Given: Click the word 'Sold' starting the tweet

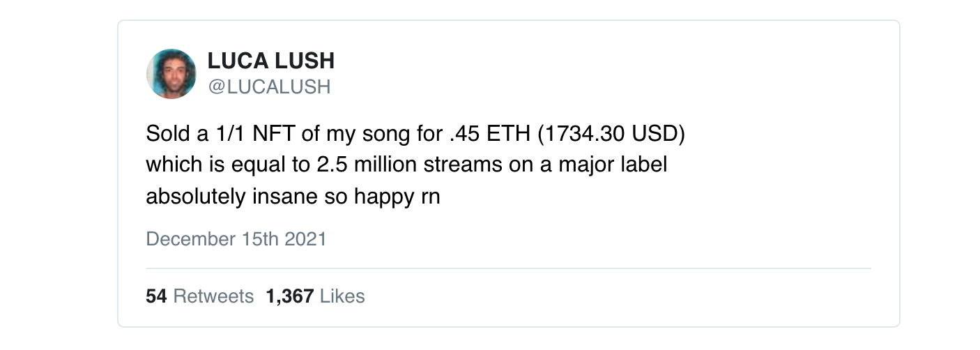Looking at the screenshot, I should (x=165, y=133).
